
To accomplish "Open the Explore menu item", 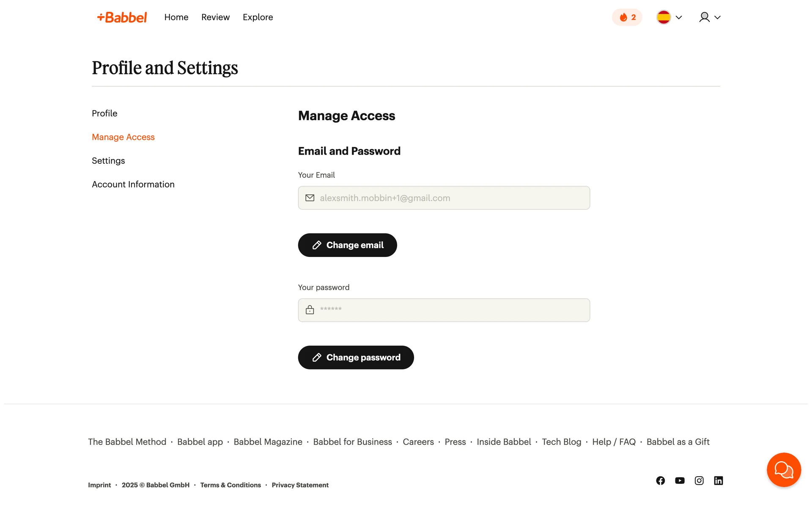I will pos(258,17).
